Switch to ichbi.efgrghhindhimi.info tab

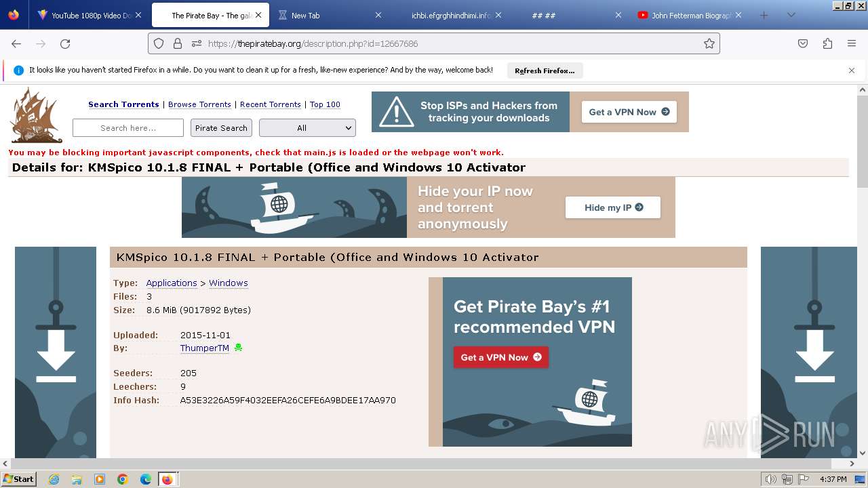click(450, 15)
